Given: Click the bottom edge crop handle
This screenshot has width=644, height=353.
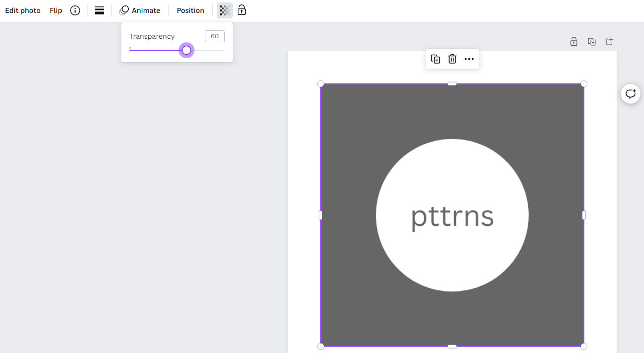Looking at the screenshot, I should (452, 347).
